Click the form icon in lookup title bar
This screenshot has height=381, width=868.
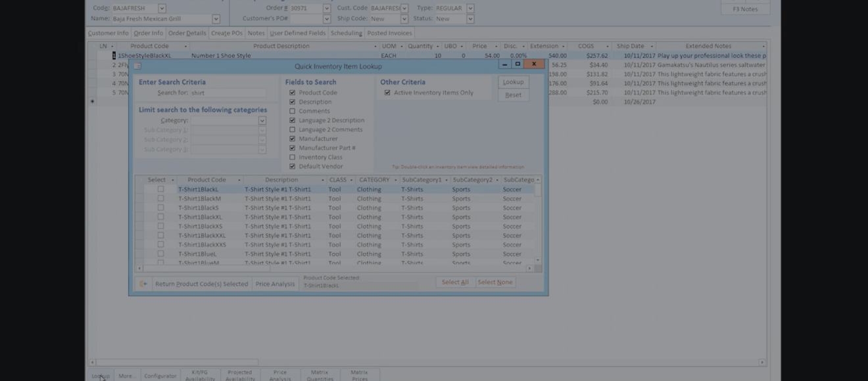click(x=137, y=66)
